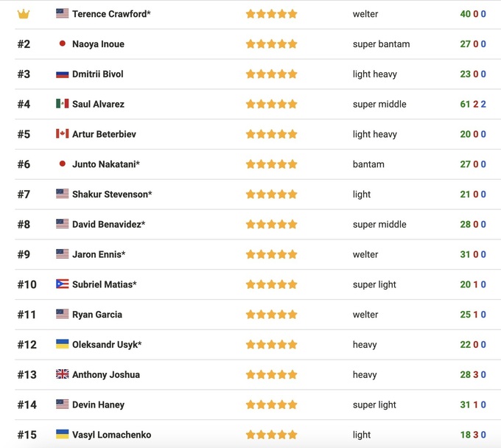Click Ryan Garcia's name link
The width and height of the screenshot is (501, 448).
click(97, 315)
